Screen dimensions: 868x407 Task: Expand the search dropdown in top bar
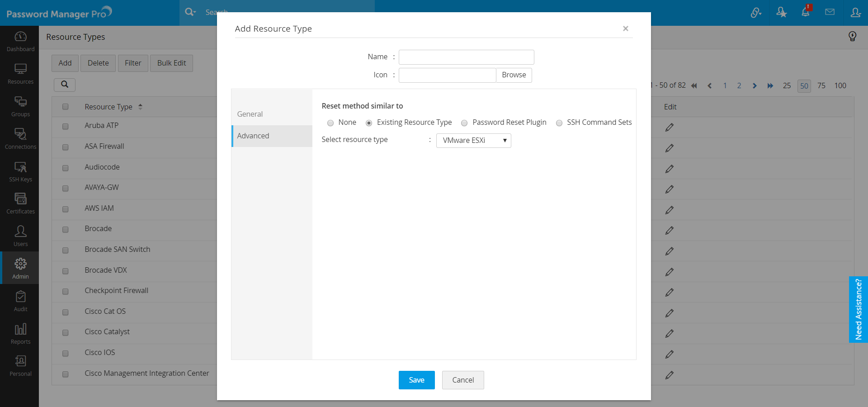click(190, 12)
